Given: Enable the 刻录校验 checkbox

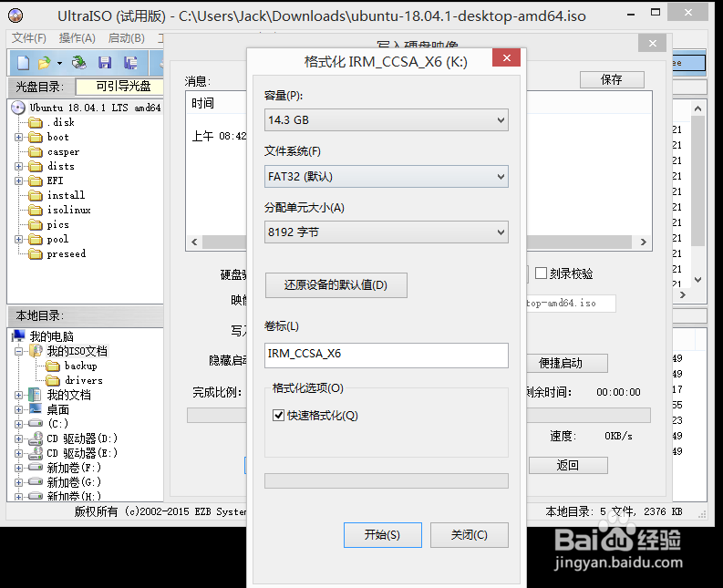Looking at the screenshot, I should (541, 273).
